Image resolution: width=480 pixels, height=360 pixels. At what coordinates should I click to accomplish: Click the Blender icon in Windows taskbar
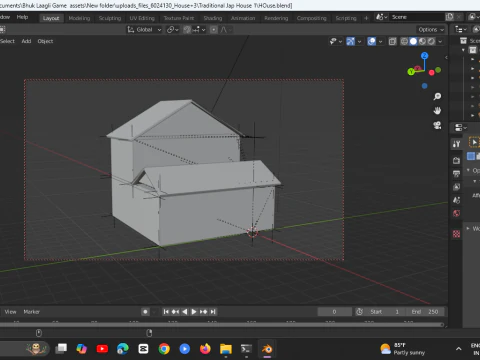coord(267,349)
